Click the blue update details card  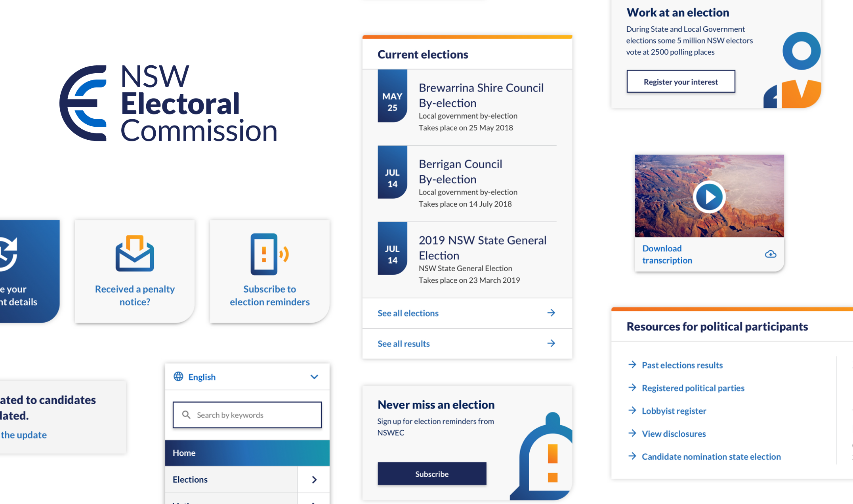coord(30,272)
